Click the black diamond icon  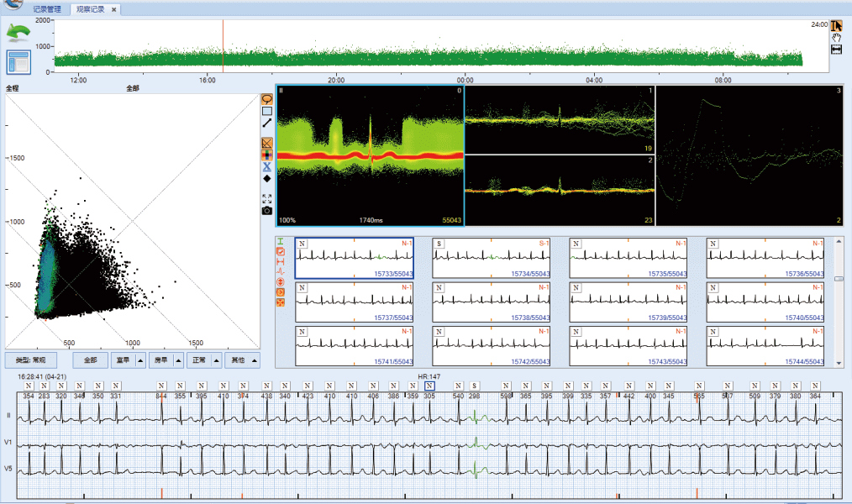click(x=267, y=178)
